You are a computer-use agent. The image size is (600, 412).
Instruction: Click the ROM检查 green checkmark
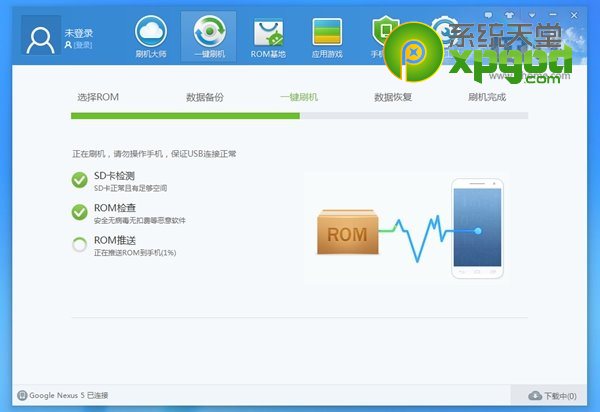click(x=80, y=212)
